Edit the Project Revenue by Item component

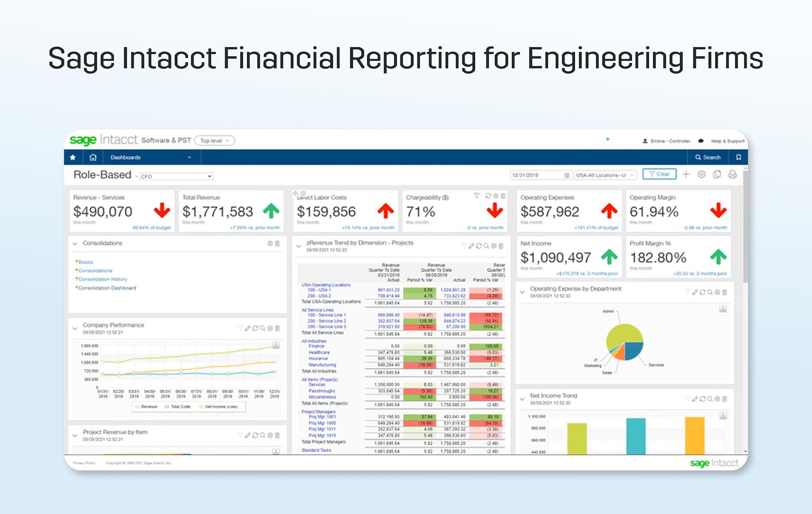pos(247,435)
